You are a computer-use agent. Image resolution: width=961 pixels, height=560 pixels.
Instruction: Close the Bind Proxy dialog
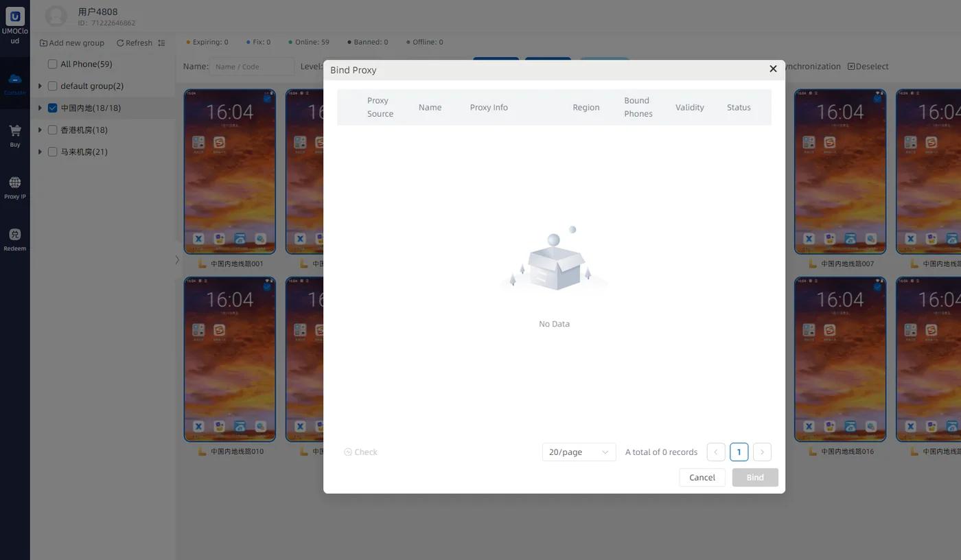click(773, 69)
